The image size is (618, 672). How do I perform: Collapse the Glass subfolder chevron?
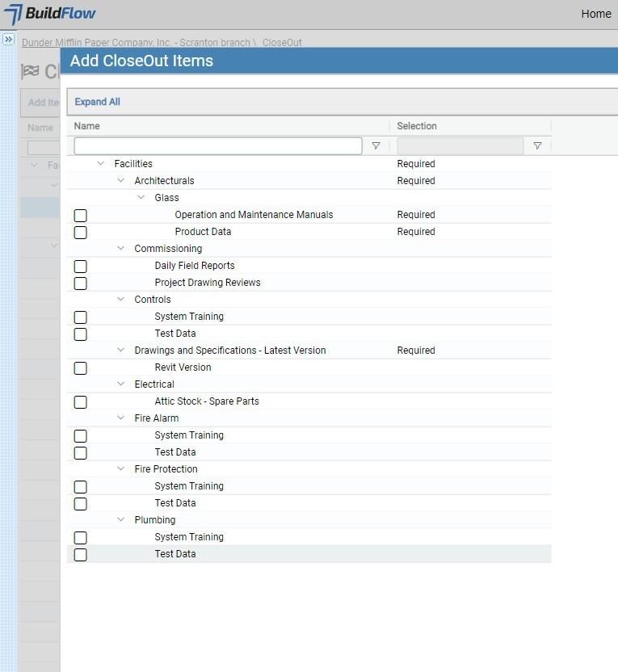coord(141,197)
